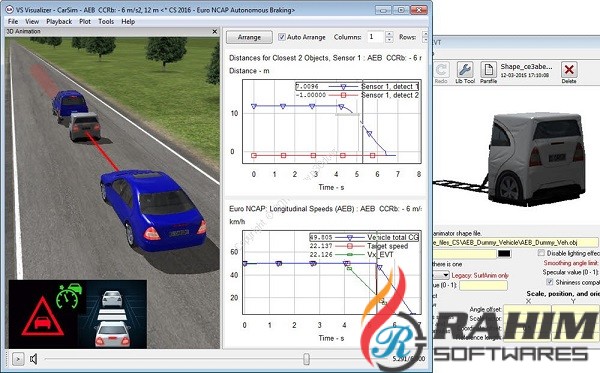Maximize the VS Visualizer window
The height and width of the screenshot is (373, 600).
coord(400,10)
